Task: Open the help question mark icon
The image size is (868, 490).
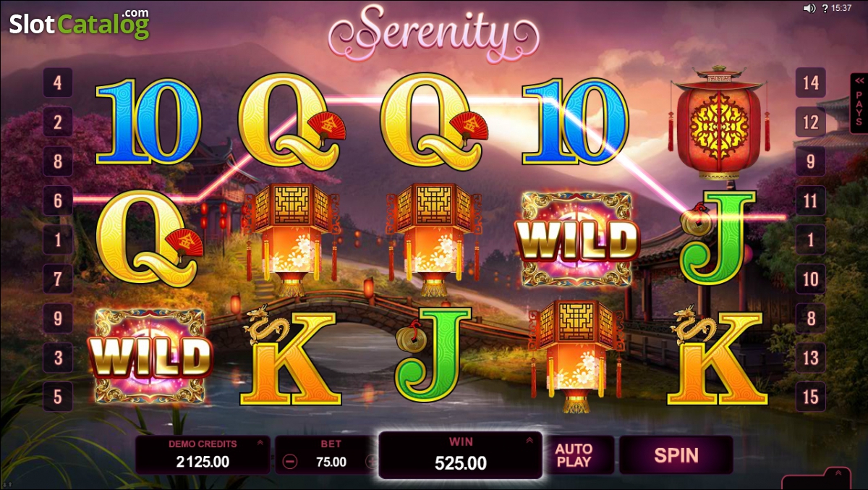Action: coord(825,9)
